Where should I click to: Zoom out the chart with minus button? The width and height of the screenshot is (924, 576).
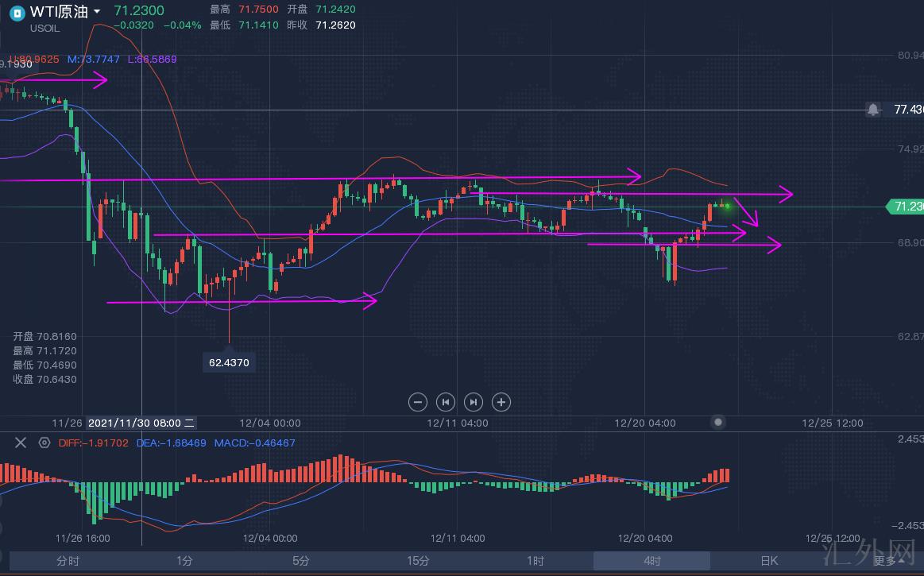[x=418, y=402]
